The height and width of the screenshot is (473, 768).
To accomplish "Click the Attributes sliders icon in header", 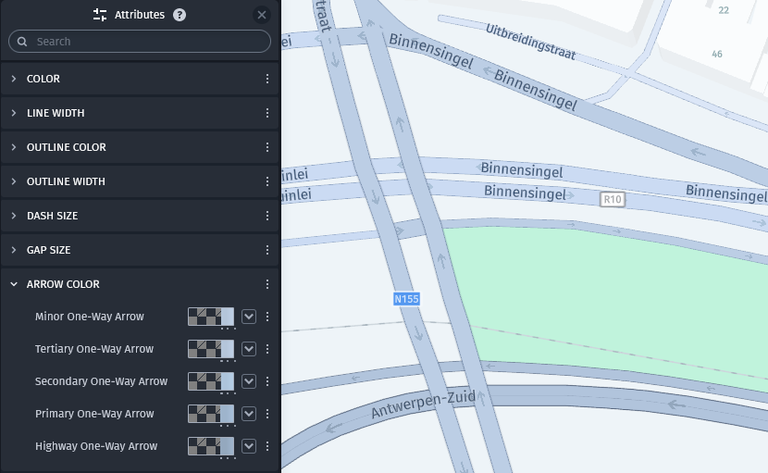I will tap(100, 15).
